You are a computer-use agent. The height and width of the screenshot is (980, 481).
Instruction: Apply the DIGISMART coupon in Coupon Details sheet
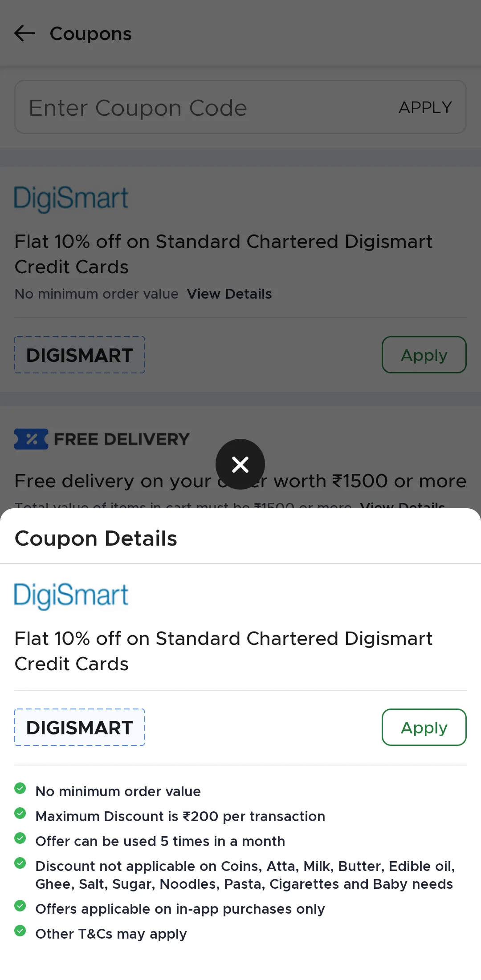pos(424,727)
